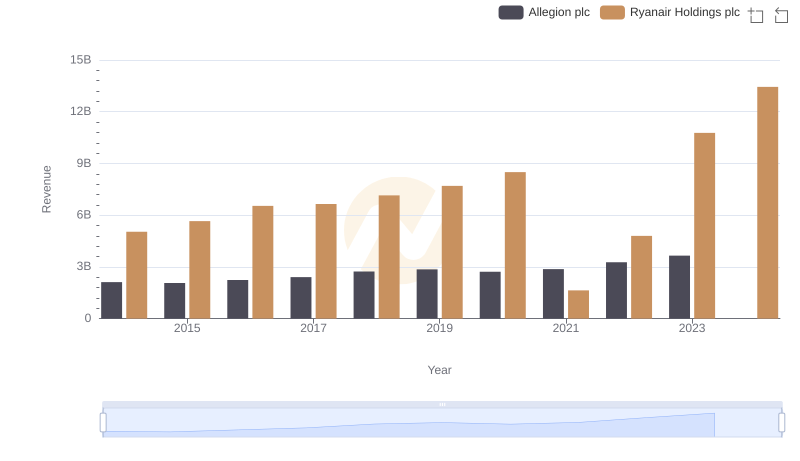Click the Allegion plc dark legend swatch

tap(511, 12)
